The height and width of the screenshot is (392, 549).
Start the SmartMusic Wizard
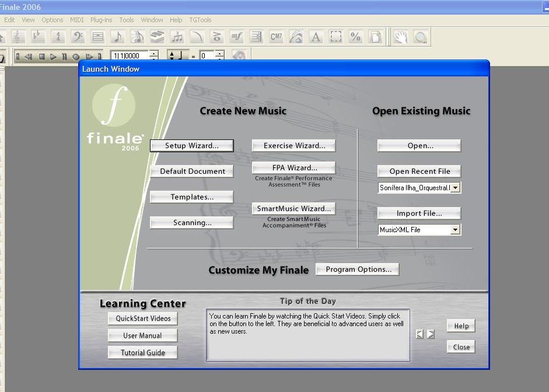click(x=294, y=209)
